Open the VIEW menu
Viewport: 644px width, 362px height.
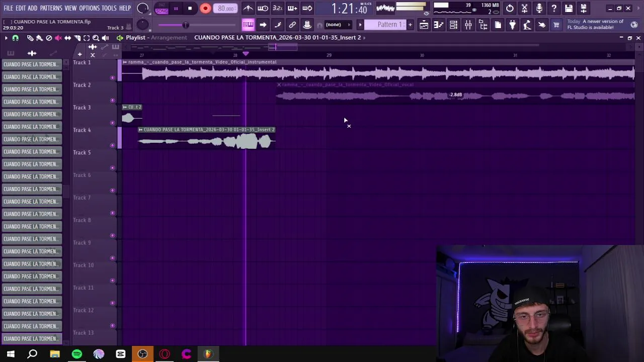[x=70, y=8]
